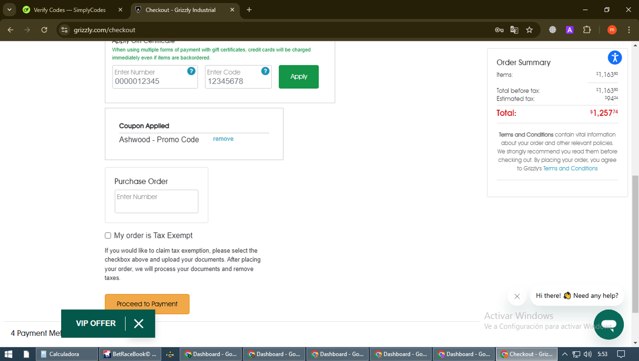
Task: Go forward in browser history
Action: point(27,30)
